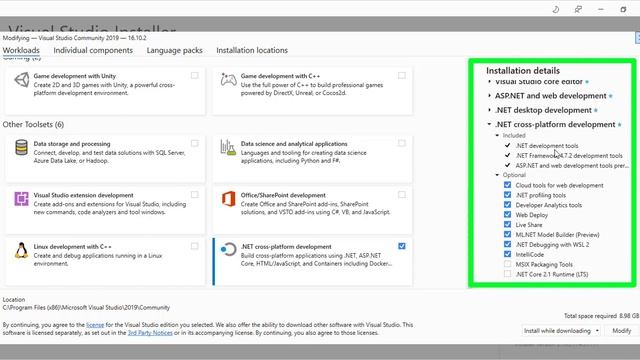The image size is (640, 360).
Task: Select ASP.NET and web development tools prerequisites item
Action: click(572, 166)
